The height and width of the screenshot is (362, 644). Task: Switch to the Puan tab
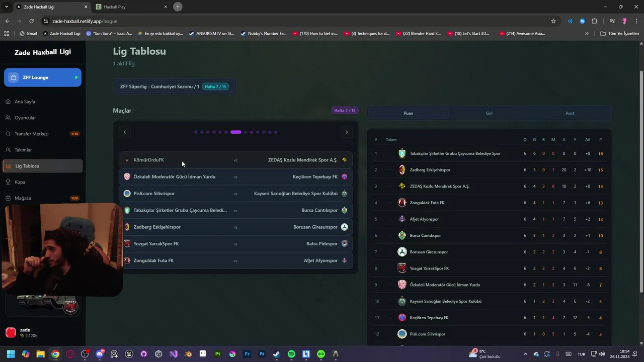click(409, 113)
